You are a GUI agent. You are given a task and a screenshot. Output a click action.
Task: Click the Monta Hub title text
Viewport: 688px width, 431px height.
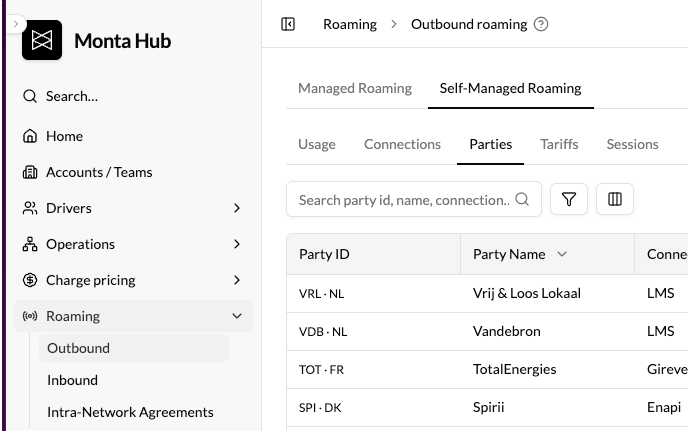click(x=122, y=41)
